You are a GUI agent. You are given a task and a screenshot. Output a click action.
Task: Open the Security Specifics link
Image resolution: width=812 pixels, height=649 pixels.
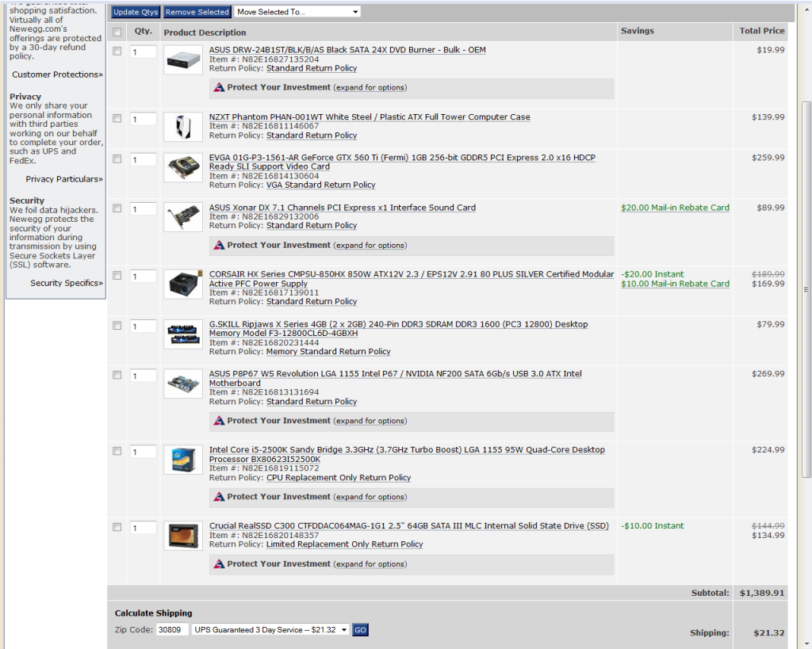tap(67, 283)
